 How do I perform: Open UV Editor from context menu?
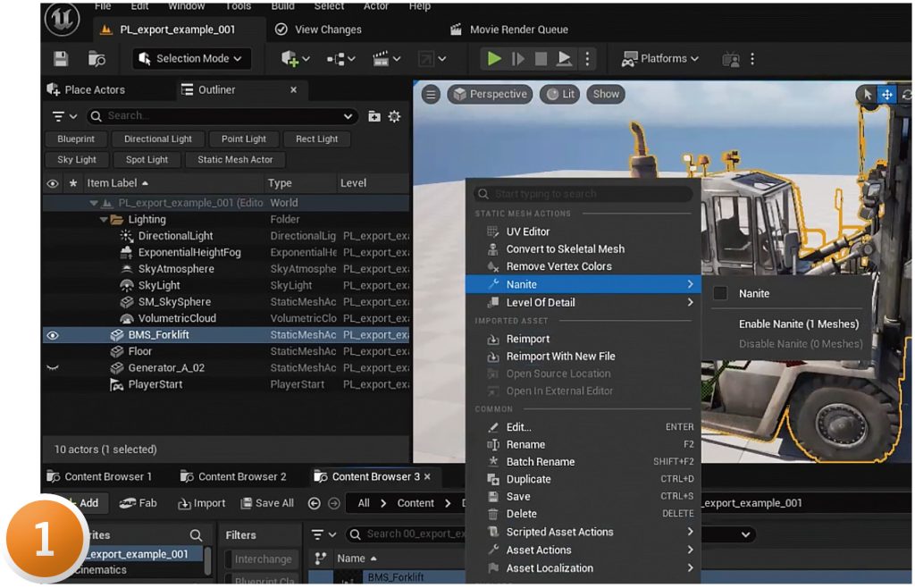click(x=584, y=231)
